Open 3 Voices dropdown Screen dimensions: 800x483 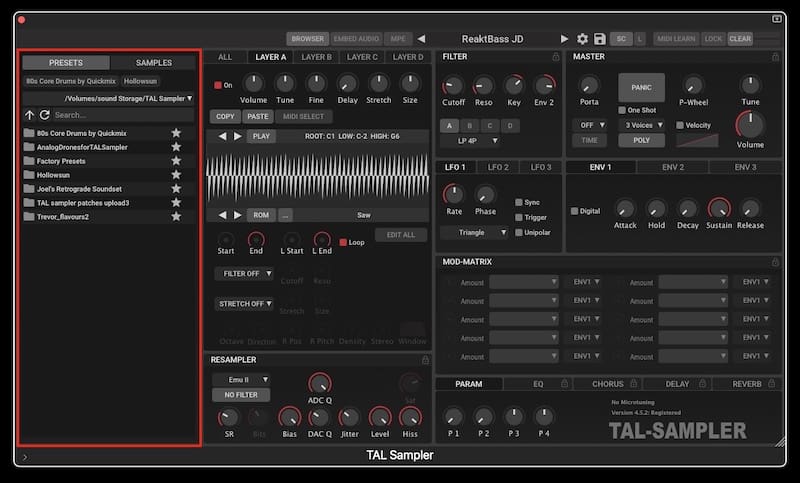coord(642,125)
